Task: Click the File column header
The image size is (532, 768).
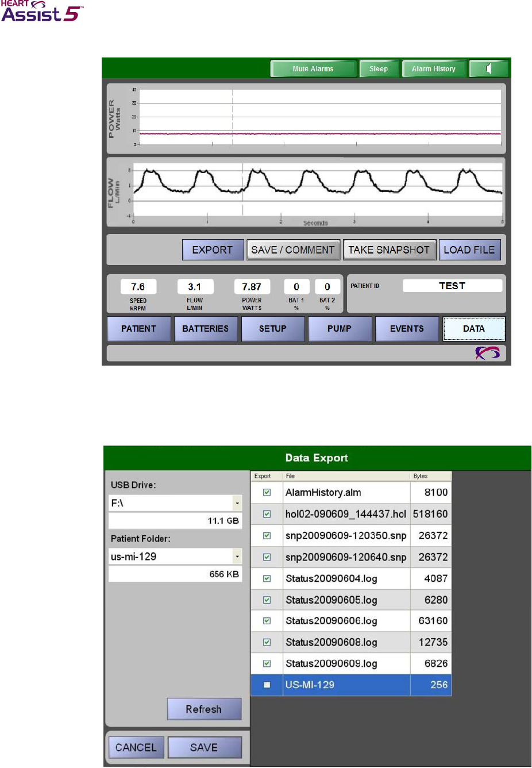Action: click(346, 476)
